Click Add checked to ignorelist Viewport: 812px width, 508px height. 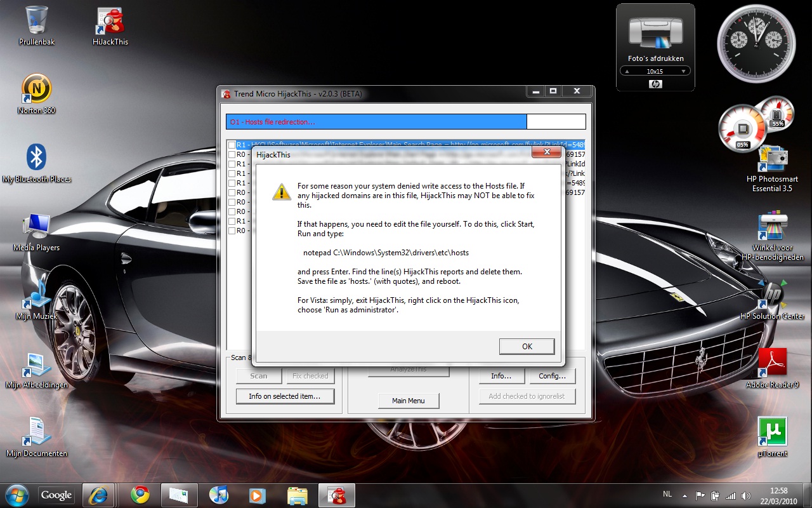pos(527,396)
